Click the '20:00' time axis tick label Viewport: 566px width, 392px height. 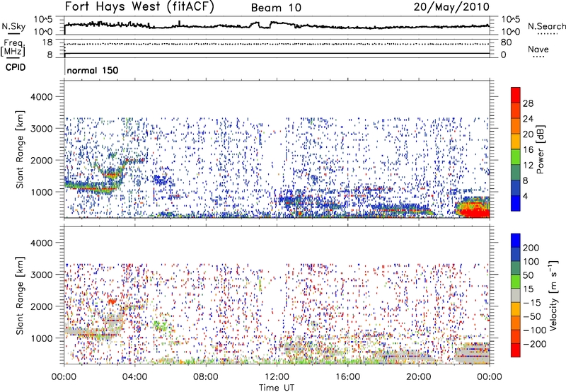click(x=419, y=377)
